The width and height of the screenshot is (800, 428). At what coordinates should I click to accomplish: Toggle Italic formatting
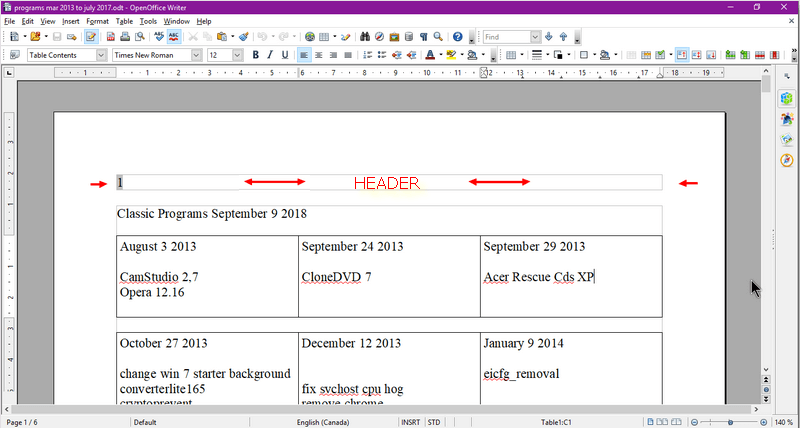click(x=270, y=55)
